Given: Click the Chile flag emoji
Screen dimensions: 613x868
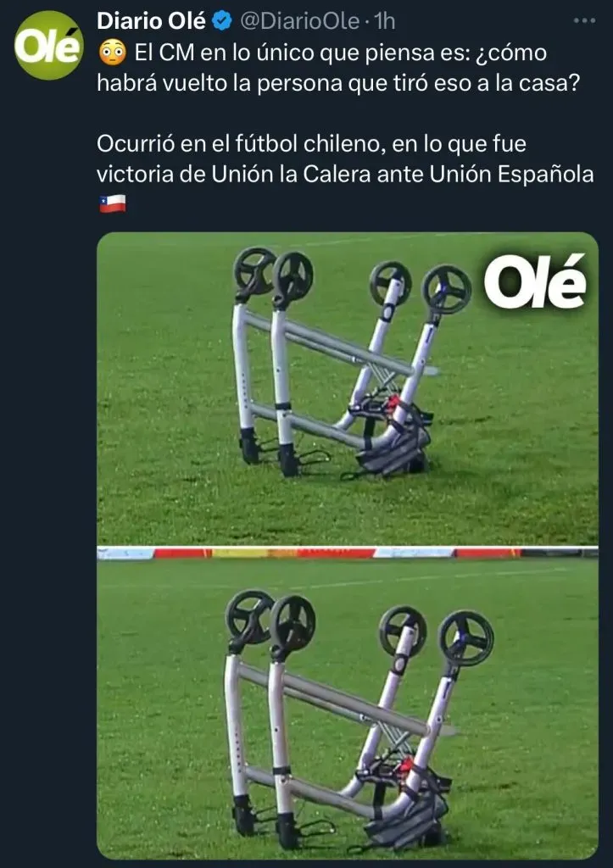Looking at the screenshot, I should coord(113,203).
